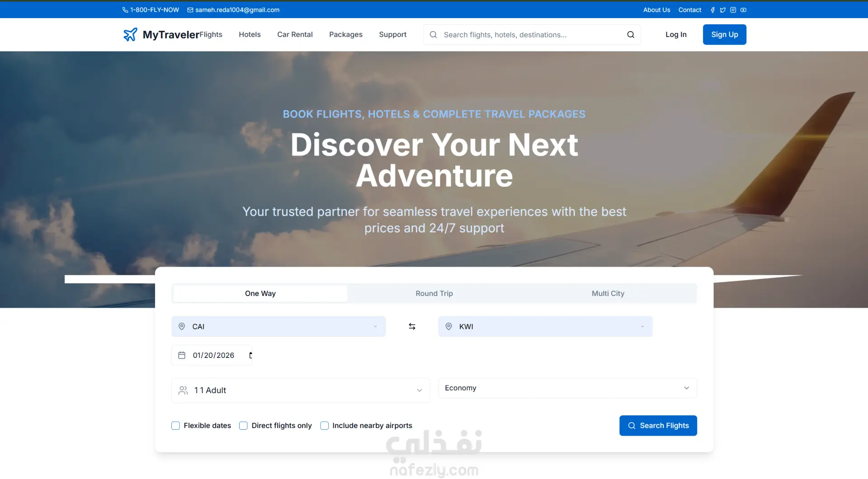Click the location pin icon beside CAI
The image size is (868, 479).
pos(182,326)
